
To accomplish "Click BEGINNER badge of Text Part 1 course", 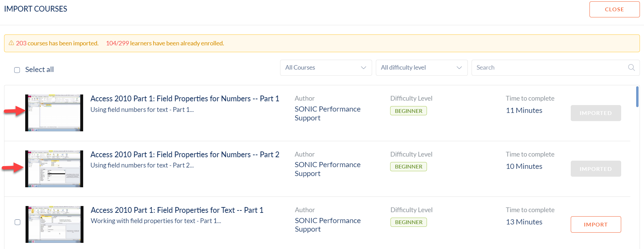I will point(409,222).
